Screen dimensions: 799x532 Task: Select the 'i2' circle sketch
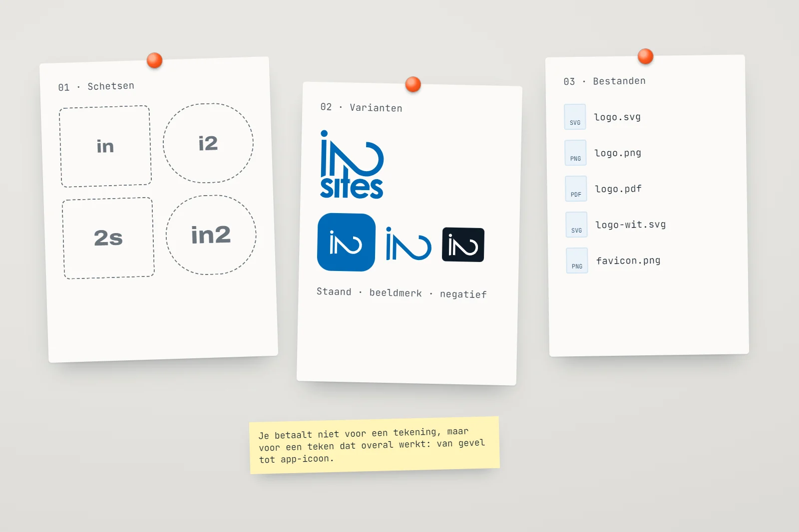point(208,143)
